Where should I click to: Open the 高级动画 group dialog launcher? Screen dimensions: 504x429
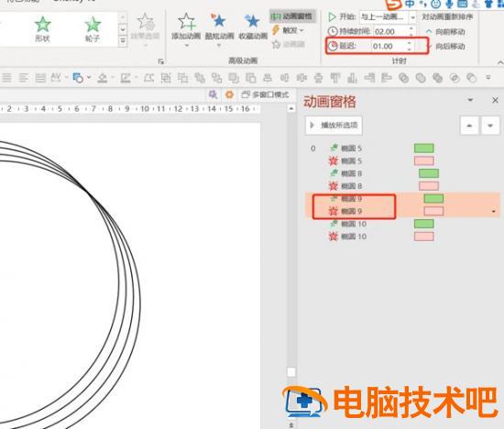(x=161, y=61)
